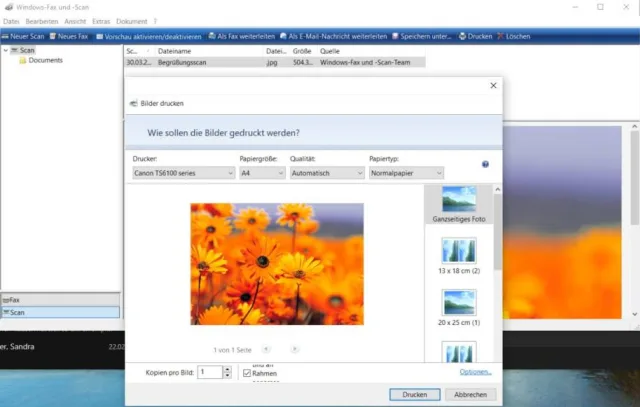Open the Drucker dropdown
Screen dimensions: 640x407
click(x=183, y=173)
